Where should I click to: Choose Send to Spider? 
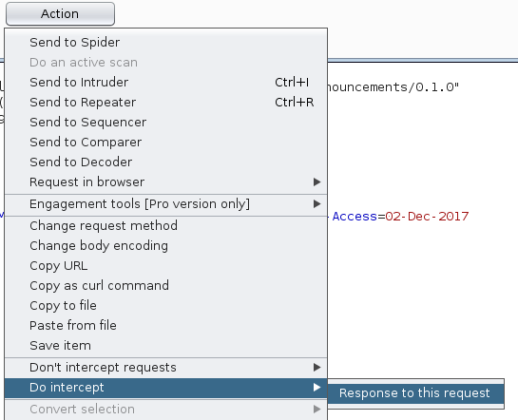tap(165, 42)
